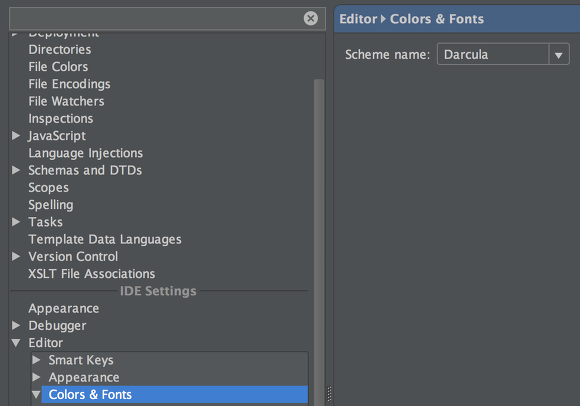The height and width of the screenshot is (406, 580).
Task: Open the Scheme name dropdown arrow
Action: [x=559, y=55]
